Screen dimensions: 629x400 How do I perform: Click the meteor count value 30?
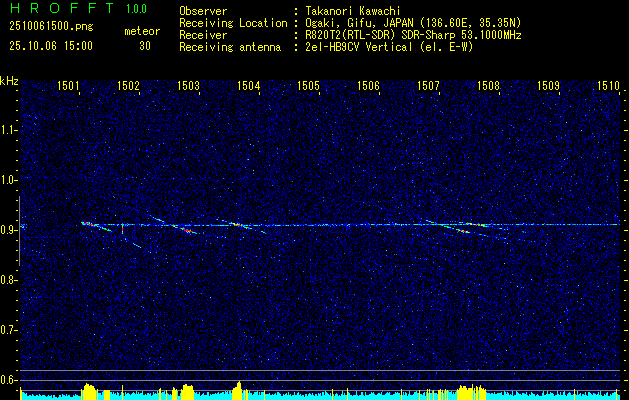145,46
